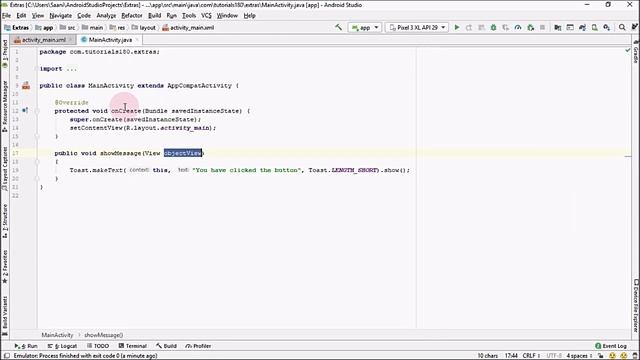
Task: Toggle tool window quick access icon in status bar
Action: click(7, 356)
